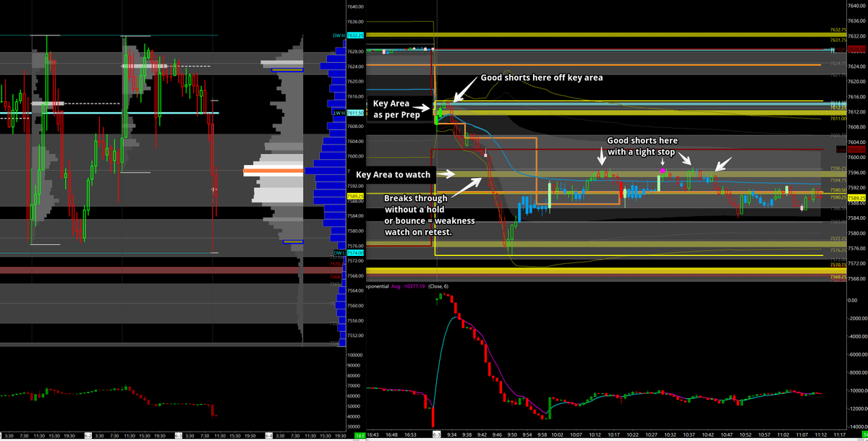Viewport: 868px width, 441px height.
Task: Select the green 7589.25 last price tag on right axis
Action: point(857,197)
